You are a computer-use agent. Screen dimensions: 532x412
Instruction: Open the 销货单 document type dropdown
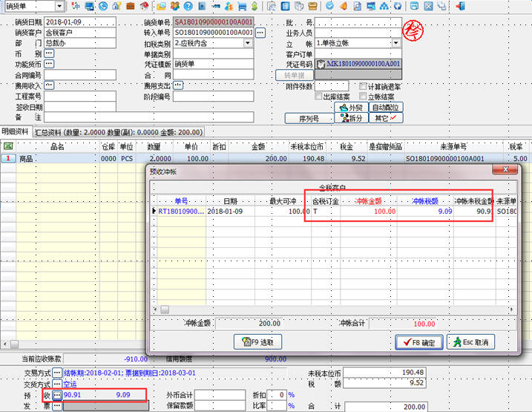(59, 6)
